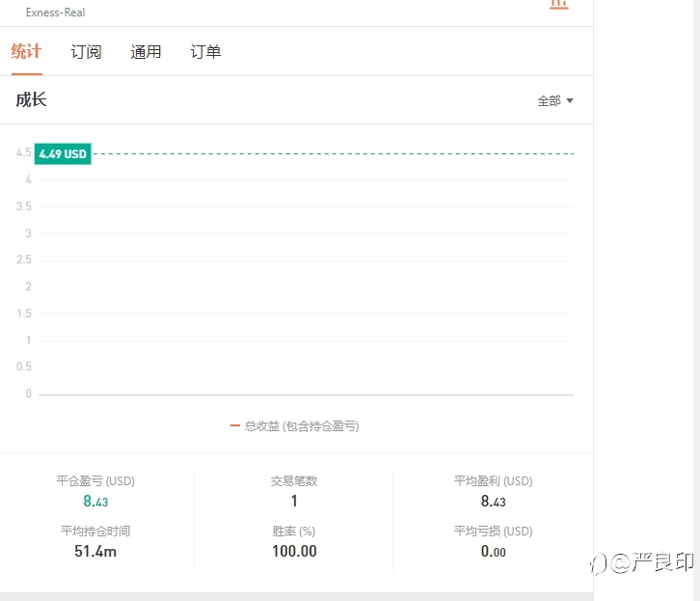Viewport: 700px width, 601px height.
Task: Click the Exness-Real server text
Action: (x=55, y=13)
